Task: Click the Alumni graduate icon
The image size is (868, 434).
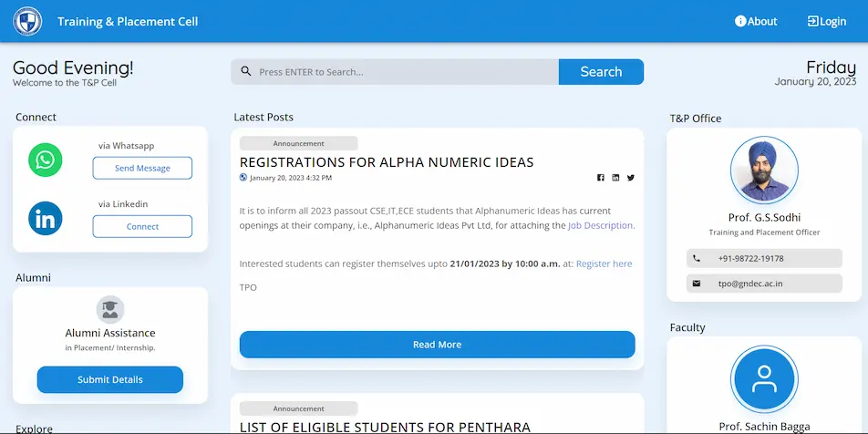Action: click(110, 309)
